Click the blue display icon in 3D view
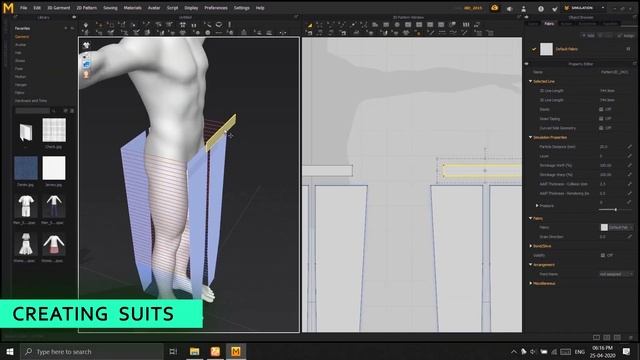Viewport: 640px width, 360px height. click(86, 64)
